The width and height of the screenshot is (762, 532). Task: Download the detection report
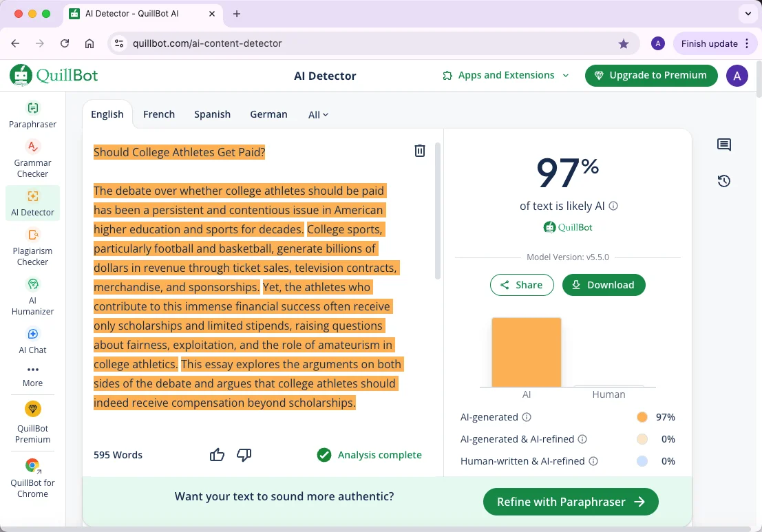click(604, 285)
